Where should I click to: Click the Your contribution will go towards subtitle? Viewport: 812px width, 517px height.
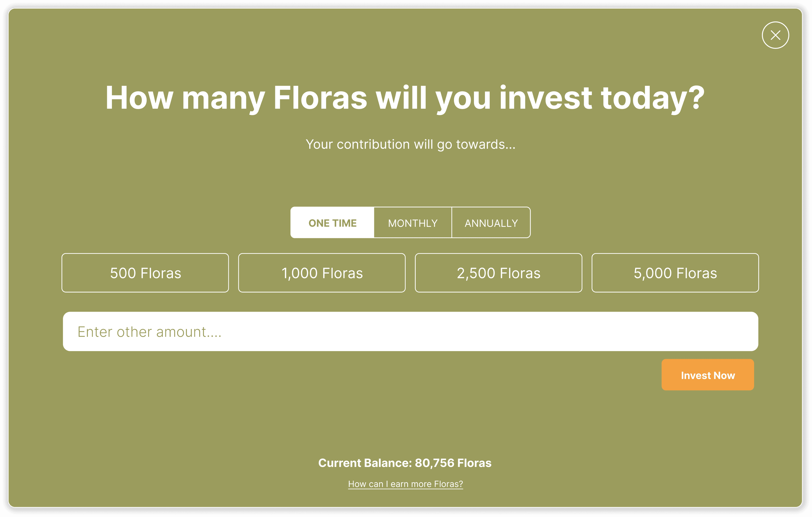click(410, 145)
